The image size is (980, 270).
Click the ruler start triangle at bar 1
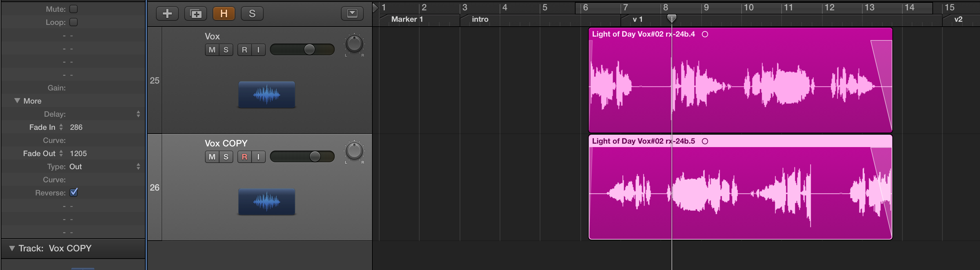pos(375,7)
